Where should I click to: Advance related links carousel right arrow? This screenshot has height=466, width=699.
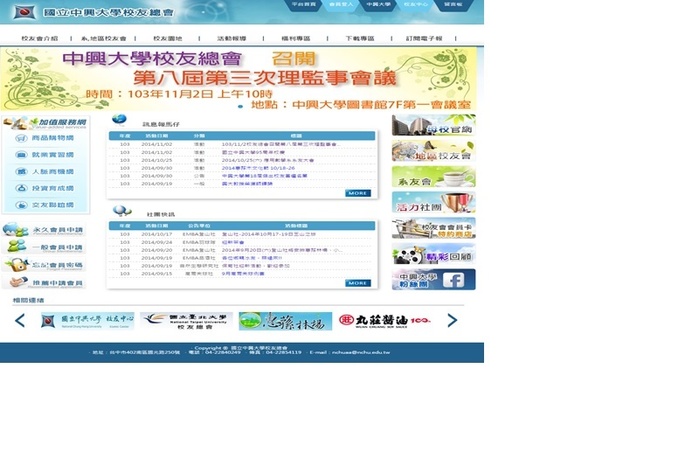click(x=452, y=320)
